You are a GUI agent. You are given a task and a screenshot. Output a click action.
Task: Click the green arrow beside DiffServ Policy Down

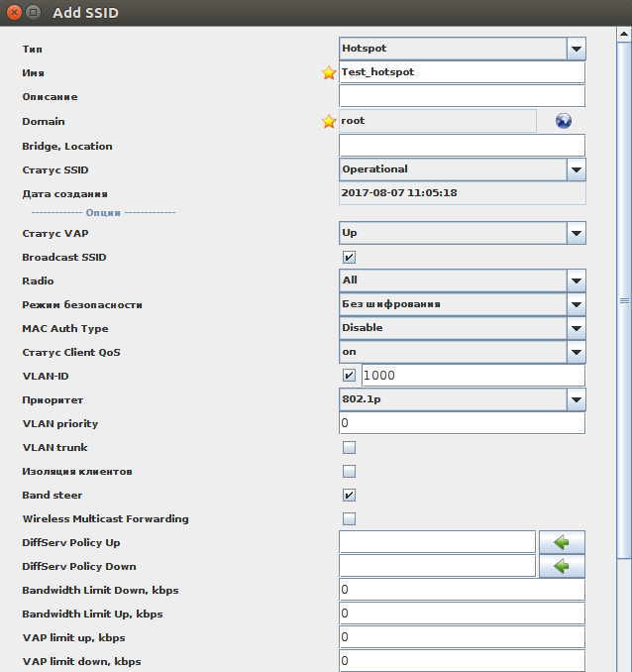pos(562,566)
